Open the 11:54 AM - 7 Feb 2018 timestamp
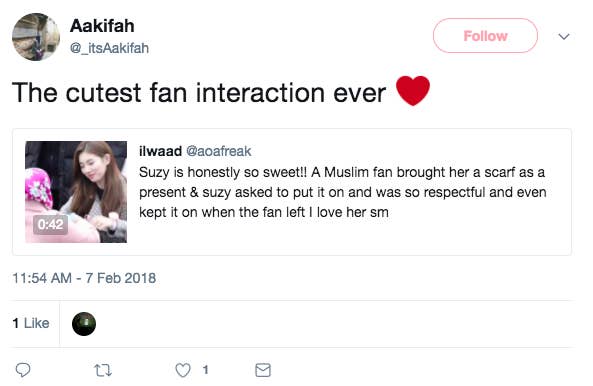The image size is (593, 386). (x=84, y=278)
